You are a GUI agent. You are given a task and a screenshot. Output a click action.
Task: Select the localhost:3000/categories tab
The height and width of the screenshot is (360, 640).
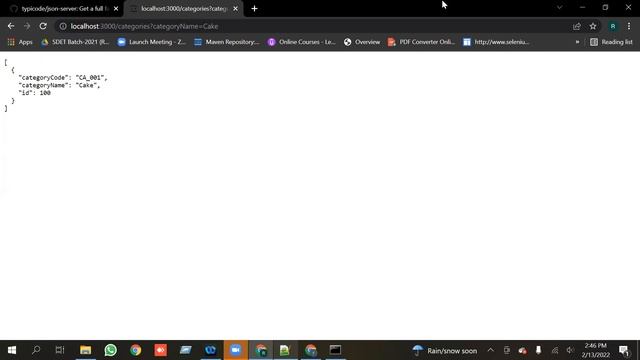click(x=183, y=9)
